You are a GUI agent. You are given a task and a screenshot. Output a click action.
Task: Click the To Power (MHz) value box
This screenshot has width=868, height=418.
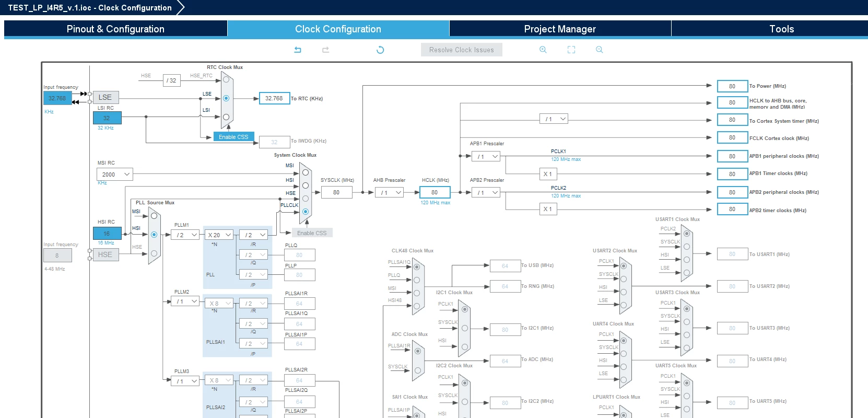[732, 86]
